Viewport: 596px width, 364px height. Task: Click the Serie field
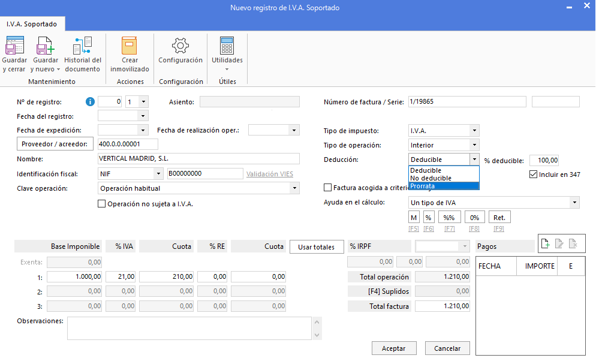(x=555, y=101)
